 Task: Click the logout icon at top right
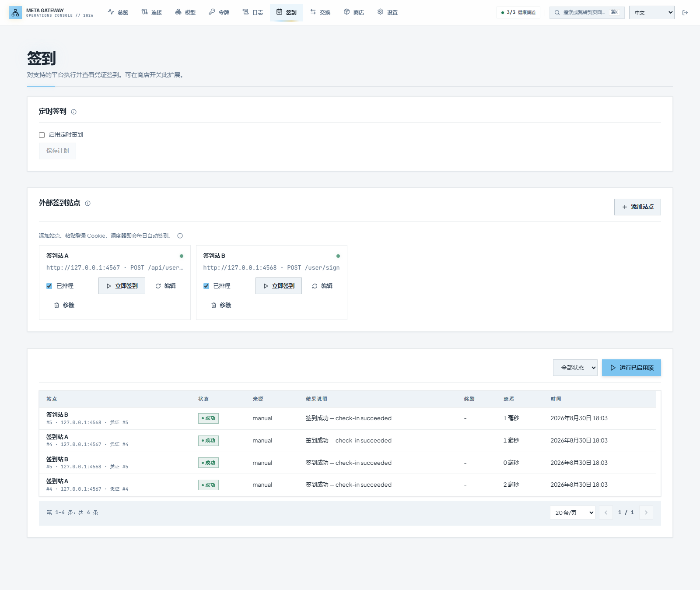pyautogui.click(x=685, y=13)
